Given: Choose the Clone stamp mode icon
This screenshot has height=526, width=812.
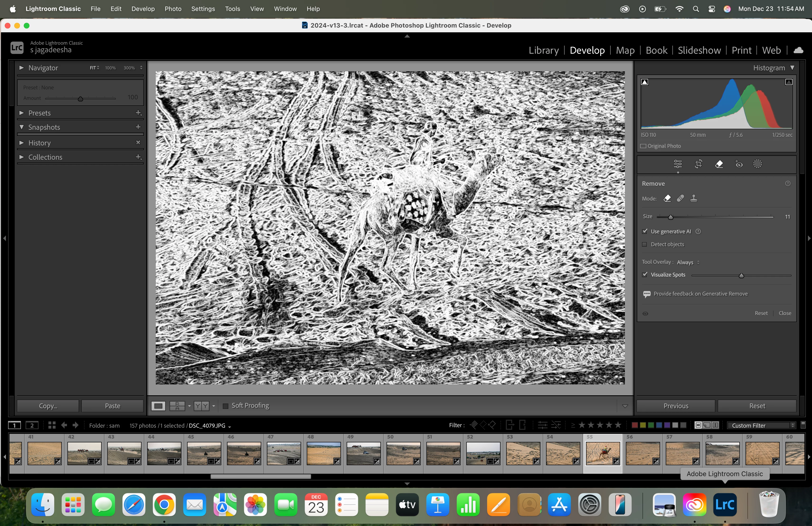Looking at the screenshot, I should click(694, 198).
